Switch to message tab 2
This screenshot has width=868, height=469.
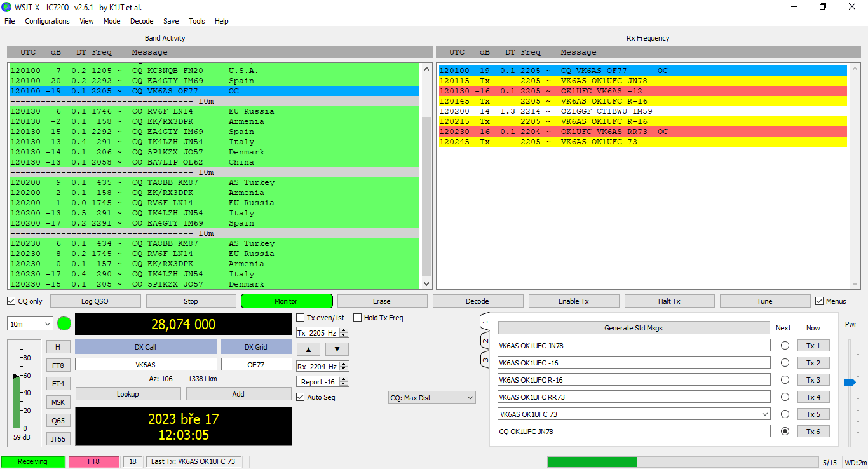coord(485,341)
